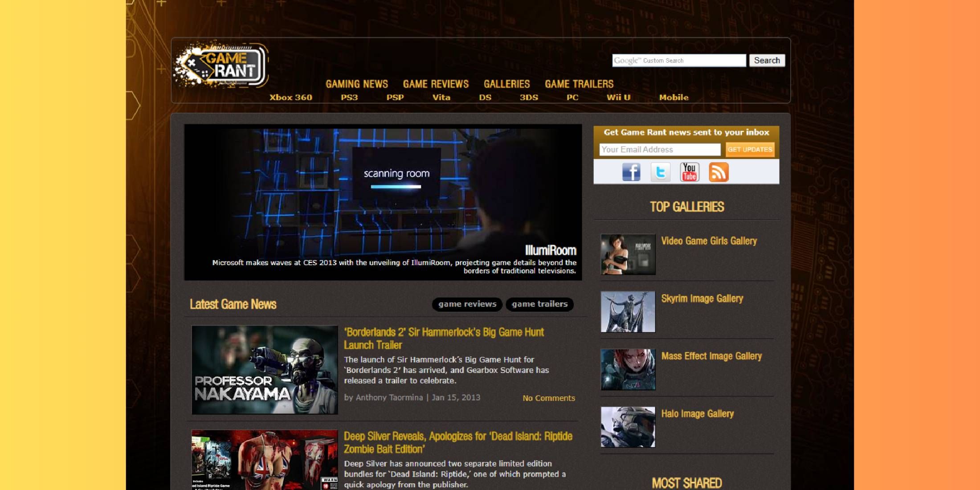Open the Professor Nakayama Borderlands 2 thumbnail
This screenshot has height=490, width=980.
click(x=265, y=370)
